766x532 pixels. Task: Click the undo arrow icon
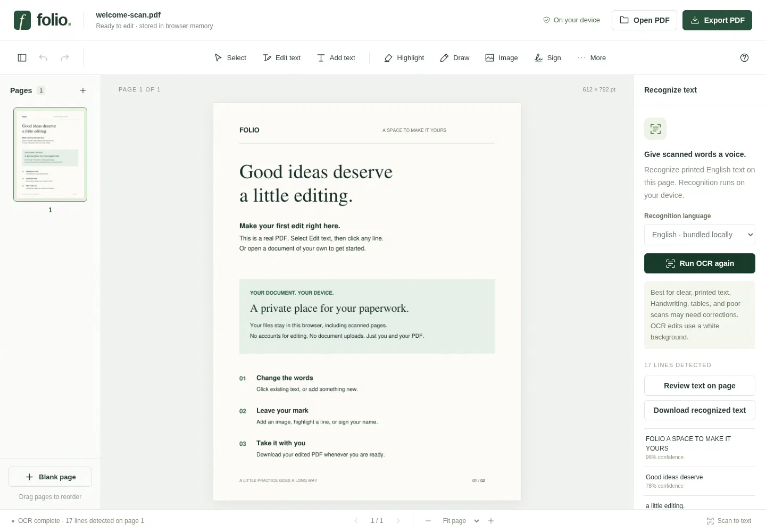point(44,57)
